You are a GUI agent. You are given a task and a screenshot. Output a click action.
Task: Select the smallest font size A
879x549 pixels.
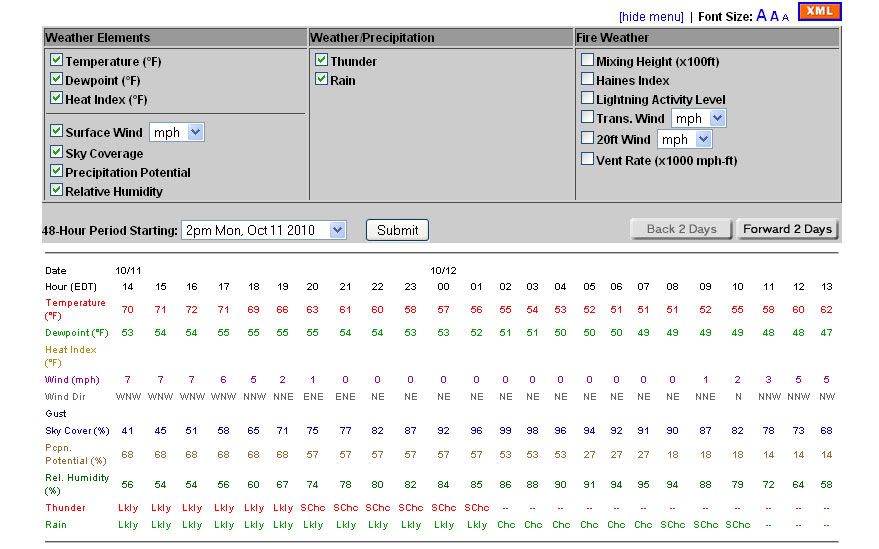pyautogui.click(x=785, y=17)
